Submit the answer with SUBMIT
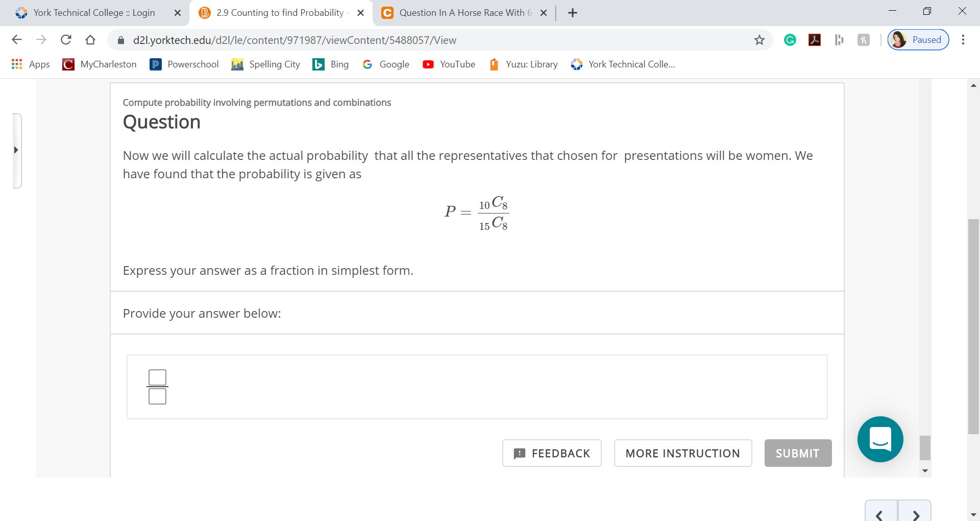Image resolution: width=980 pixels, height=521 pixels. tap(797, 453)
